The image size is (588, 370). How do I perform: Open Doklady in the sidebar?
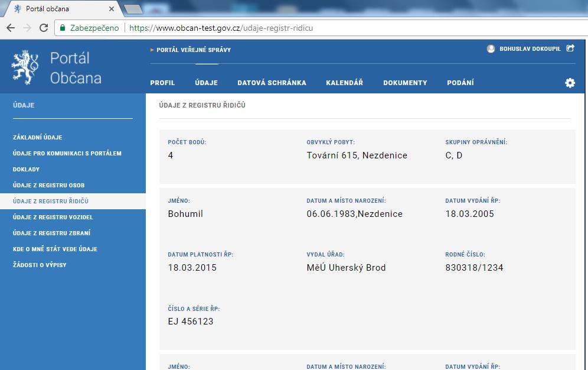tap(26, 169)
